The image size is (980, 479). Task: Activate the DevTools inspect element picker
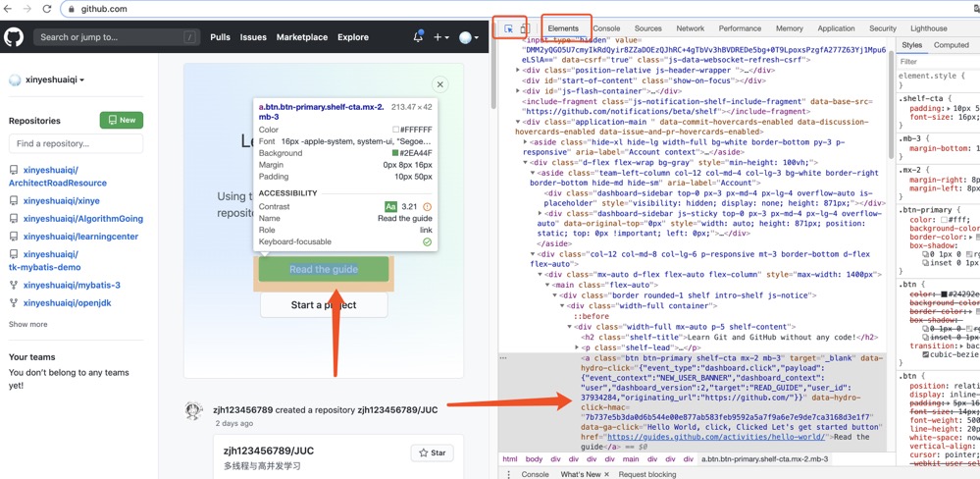pos(508,28)
